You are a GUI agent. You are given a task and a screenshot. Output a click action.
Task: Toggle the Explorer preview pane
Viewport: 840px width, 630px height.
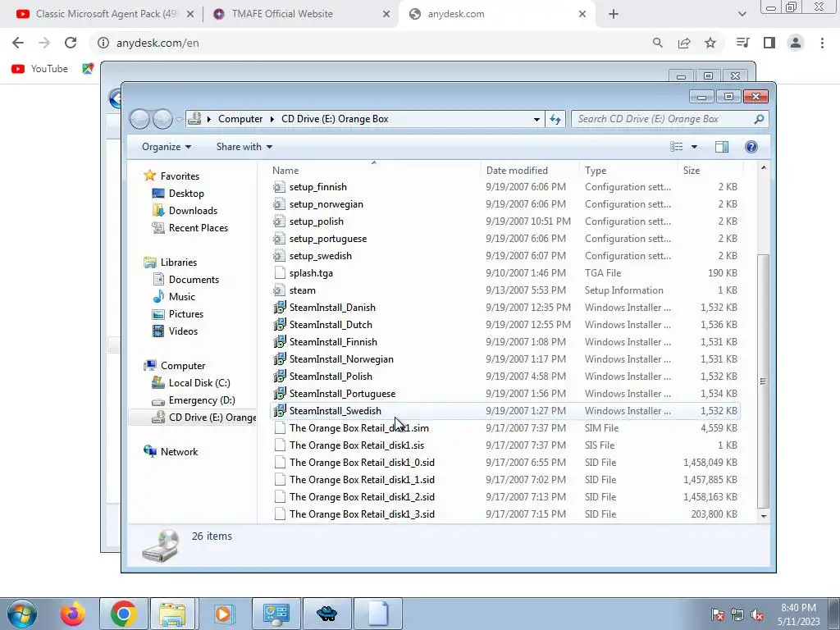click(x=722, y=147)
